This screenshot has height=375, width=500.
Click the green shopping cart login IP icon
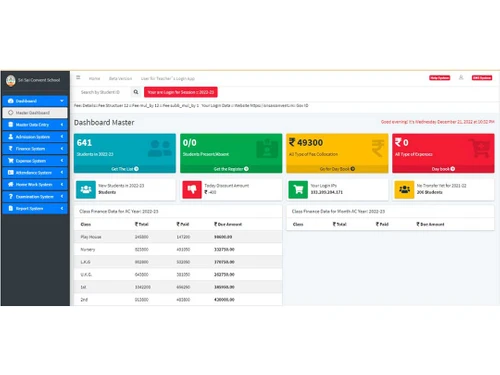(x=298, y=190)
